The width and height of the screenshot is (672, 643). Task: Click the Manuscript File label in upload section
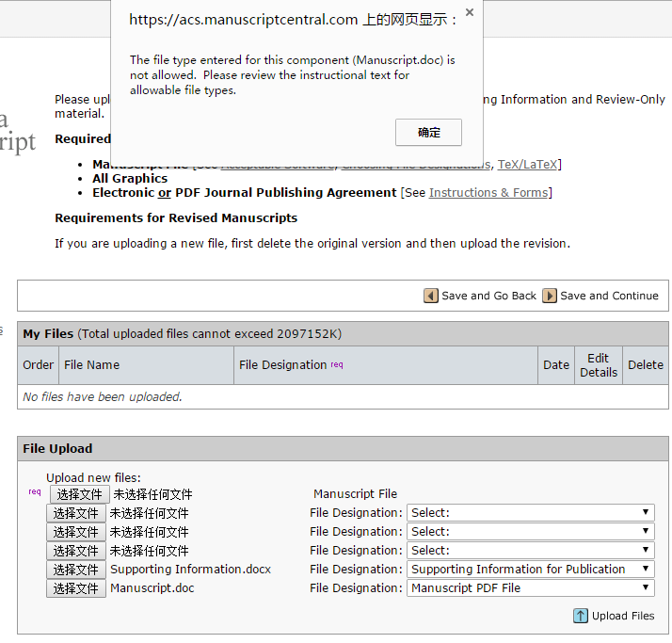(x=355, y=494)
